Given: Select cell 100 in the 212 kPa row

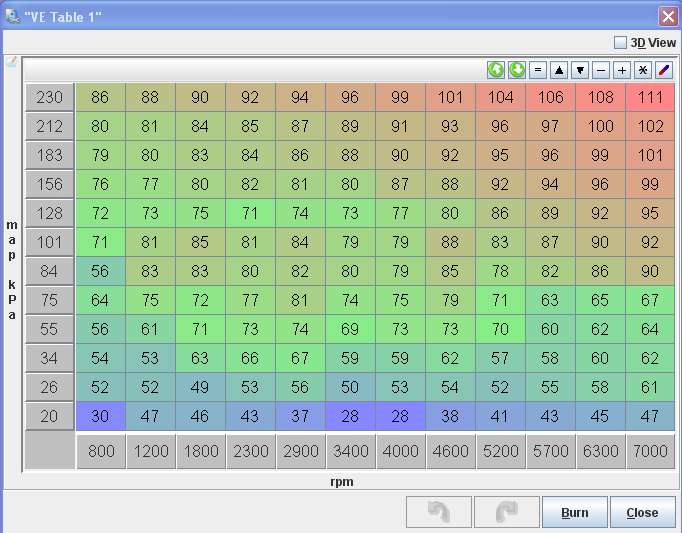Looking at the screenshot, I should (600, 126).
